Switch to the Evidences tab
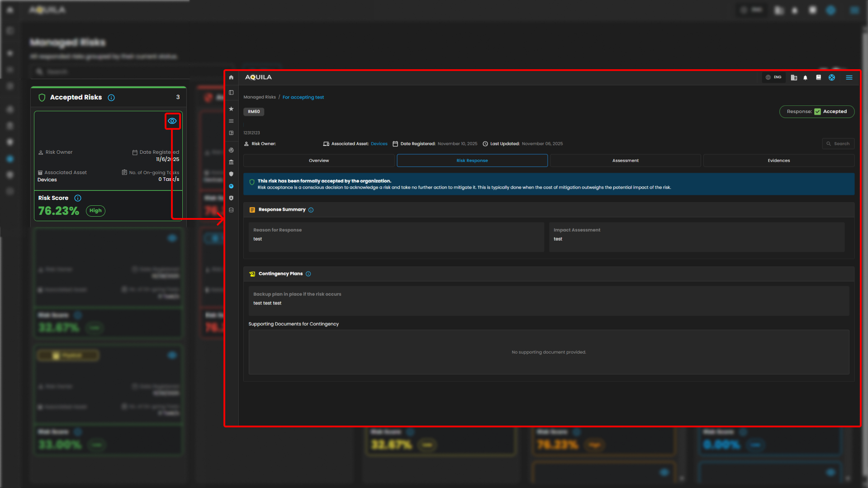The height and width of the screenshot is (488, 868). [778, 161]
